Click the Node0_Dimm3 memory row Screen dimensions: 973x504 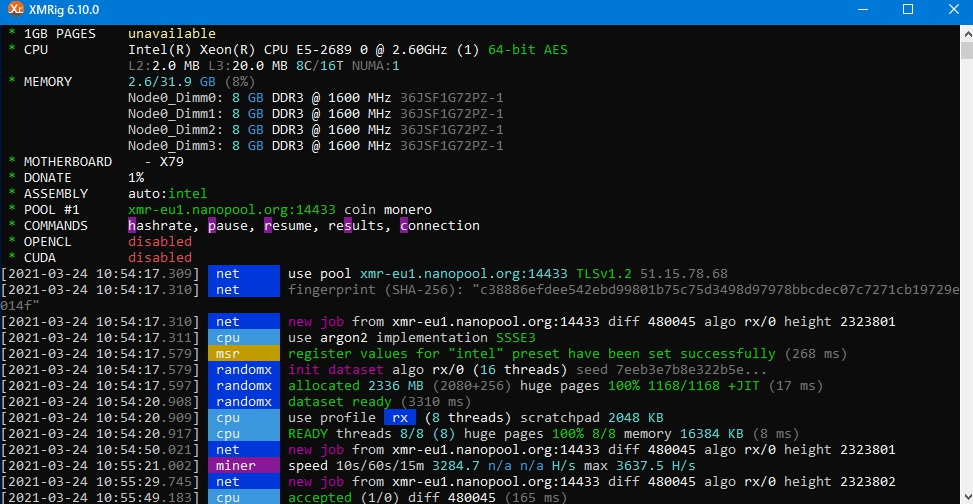tap(315, 146)
